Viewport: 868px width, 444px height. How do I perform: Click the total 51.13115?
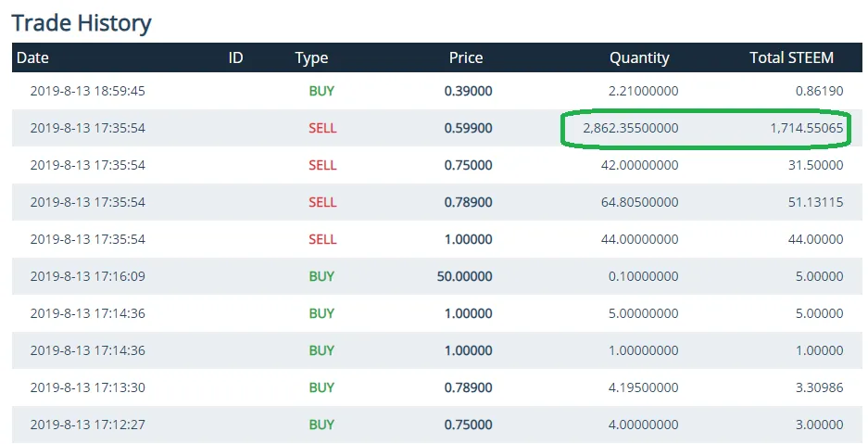tap(816, 202)
